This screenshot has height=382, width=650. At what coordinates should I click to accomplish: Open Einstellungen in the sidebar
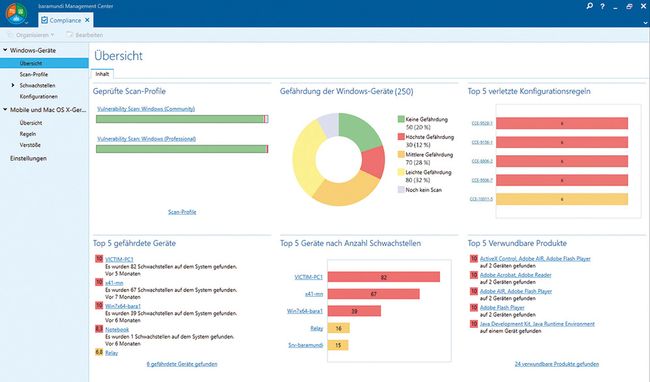pos(28,158)
